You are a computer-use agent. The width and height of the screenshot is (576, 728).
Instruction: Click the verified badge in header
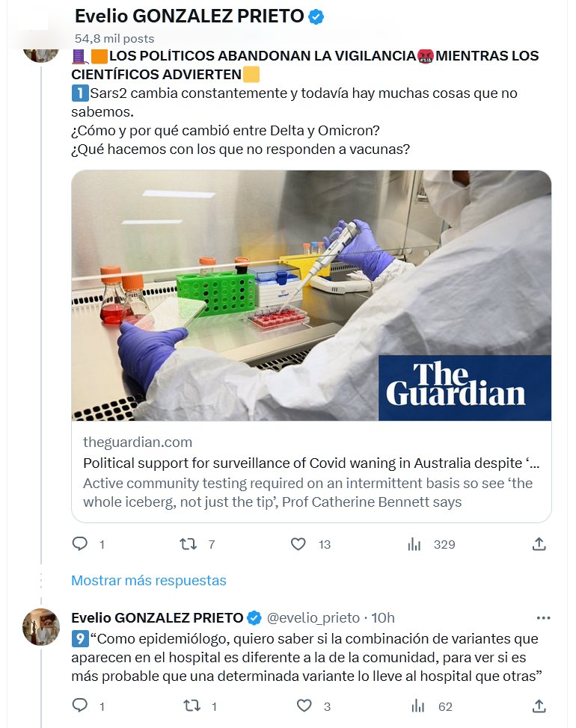(x=316, y=16)
